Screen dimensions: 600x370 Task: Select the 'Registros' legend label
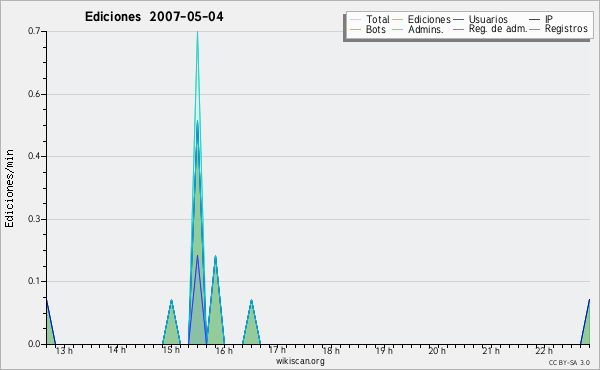(566, 29)
